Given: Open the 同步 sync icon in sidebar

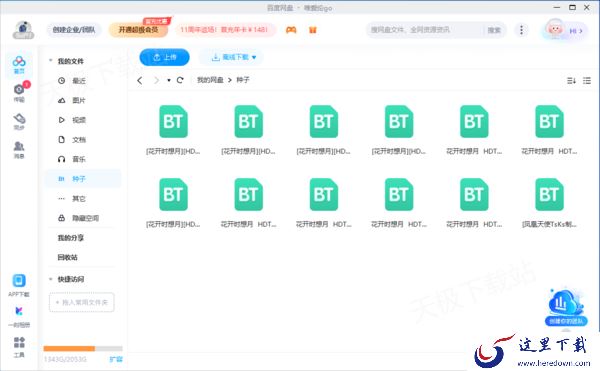Looking at the screenshot, I should [x=19, y=121].
